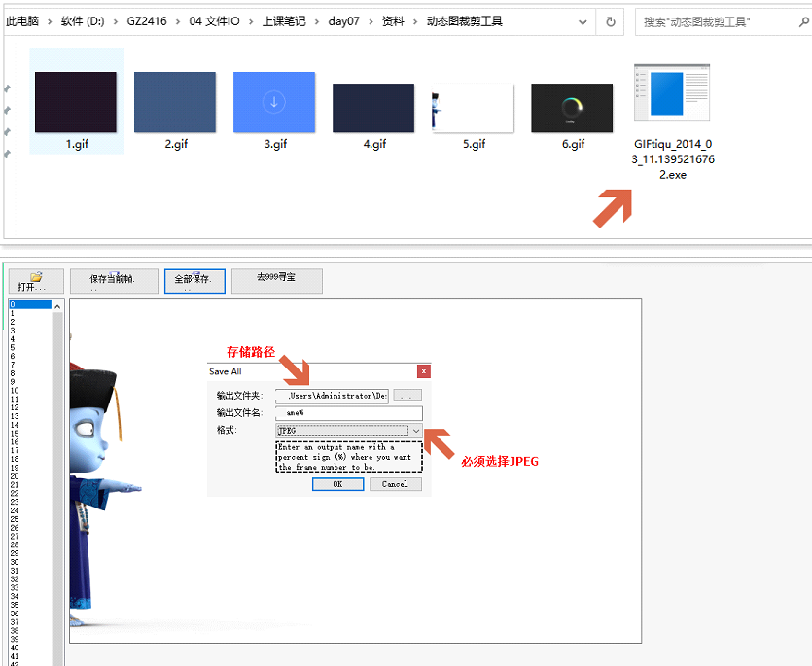Screen dimensions: 812x666
Task: Select frame 5 in the frame list
Action: point(30,347)
